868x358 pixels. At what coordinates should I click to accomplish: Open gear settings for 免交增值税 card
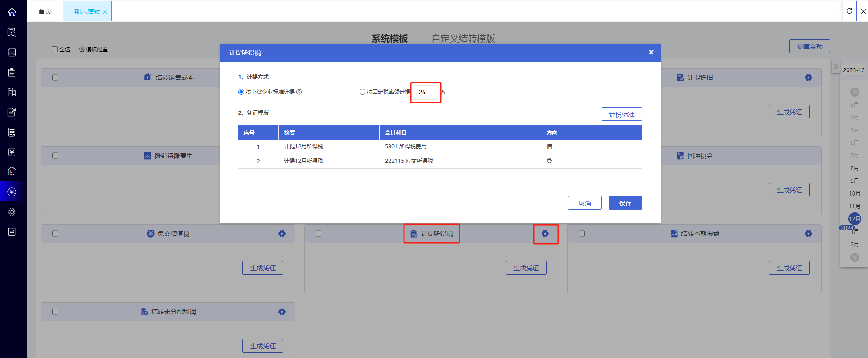[282, 234]
